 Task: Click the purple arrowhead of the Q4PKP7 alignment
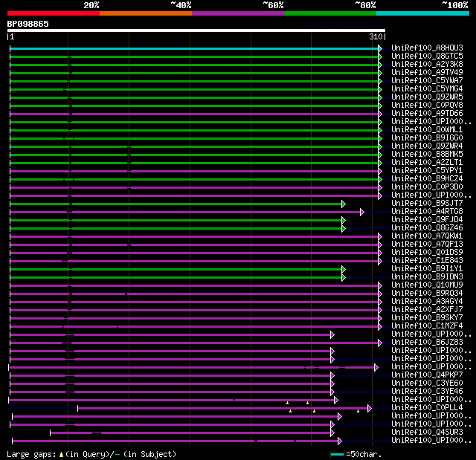point(332,376)
